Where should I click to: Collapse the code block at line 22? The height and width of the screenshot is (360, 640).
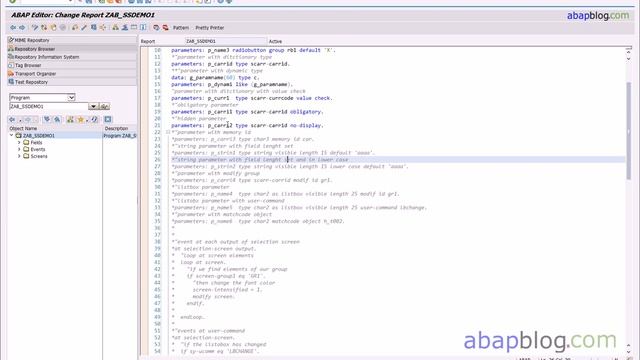click(168, 132)
